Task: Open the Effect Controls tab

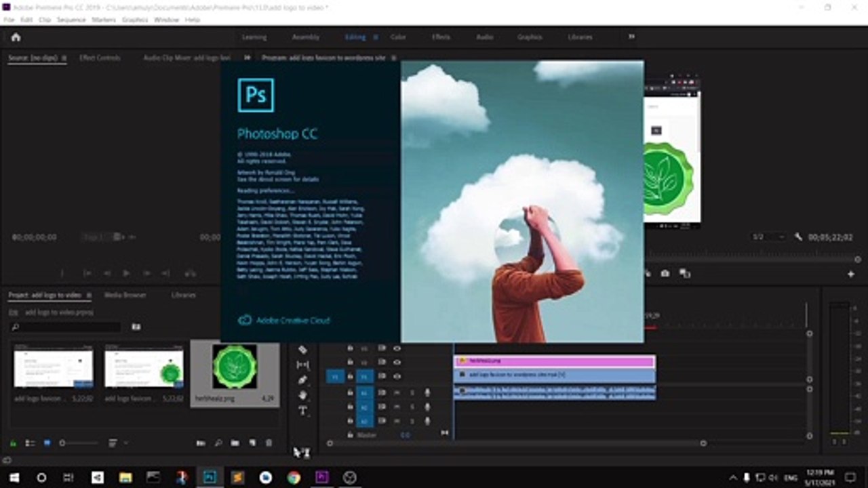Action: (100, 58)
